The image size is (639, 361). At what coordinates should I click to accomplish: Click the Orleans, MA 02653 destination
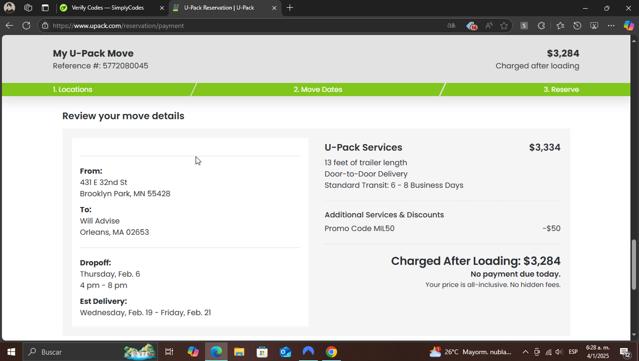(x=115, y=232)
